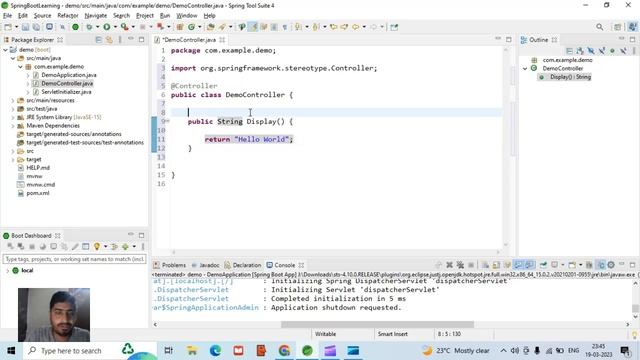Collapse DemoController in Outline
This screenshot has width=640, height=360.
525,69
